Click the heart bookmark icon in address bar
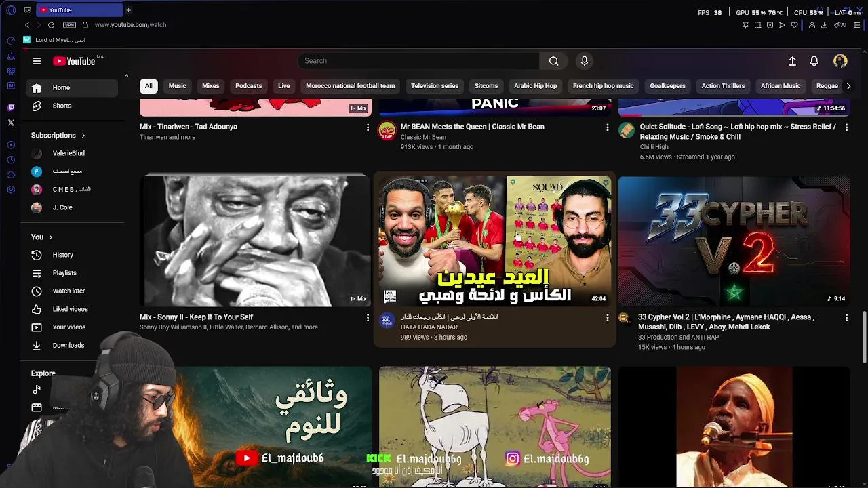The height and width of the screenshot is (488, 868). tap(794, 25)
